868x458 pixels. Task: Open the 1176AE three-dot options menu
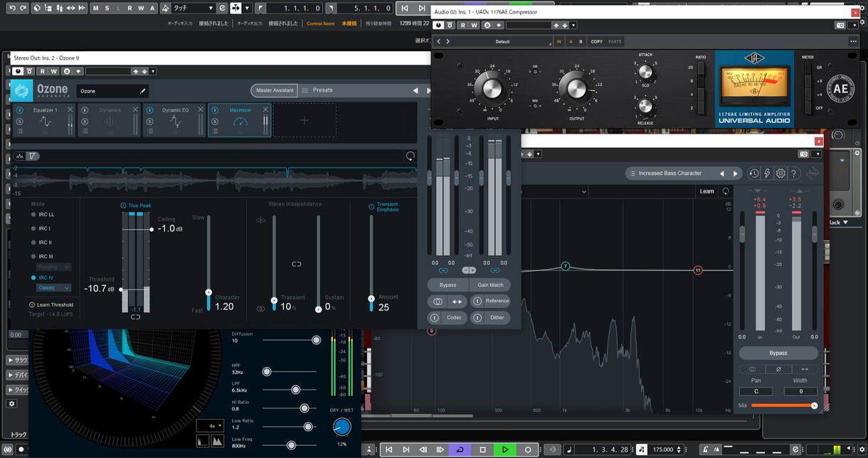pos(853,41)
